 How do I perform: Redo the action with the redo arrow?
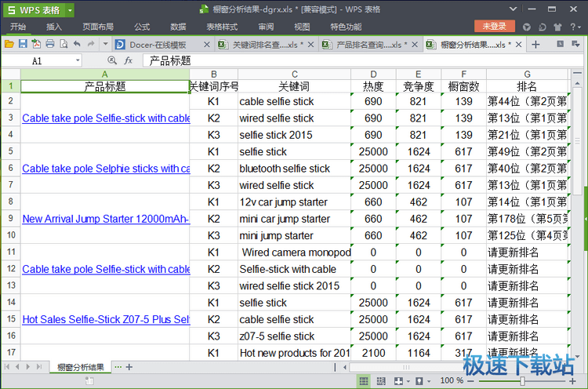[91, 44]
